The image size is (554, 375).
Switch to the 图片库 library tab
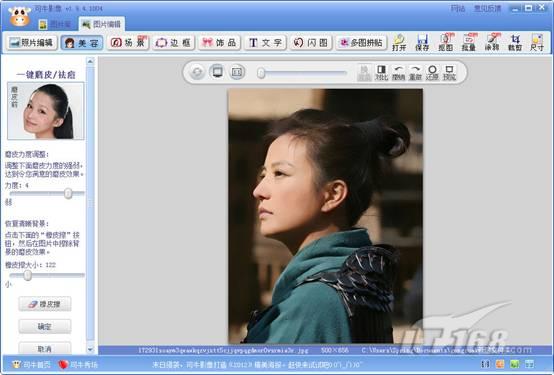[55, 24]
